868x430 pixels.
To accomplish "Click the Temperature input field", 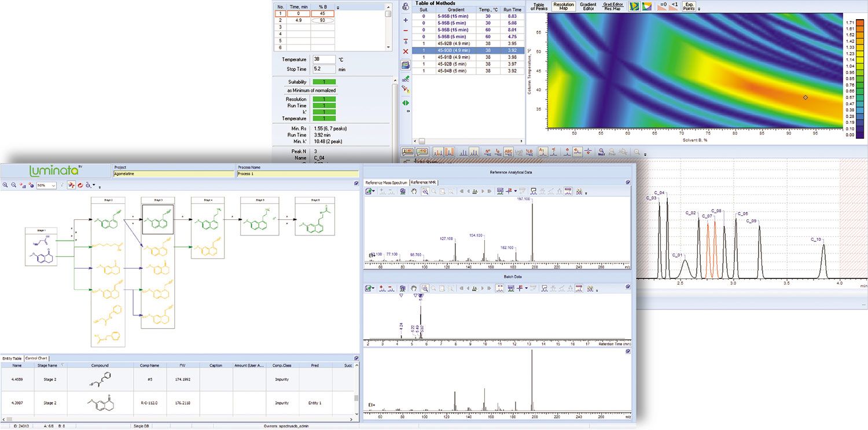I will point(324,59).
